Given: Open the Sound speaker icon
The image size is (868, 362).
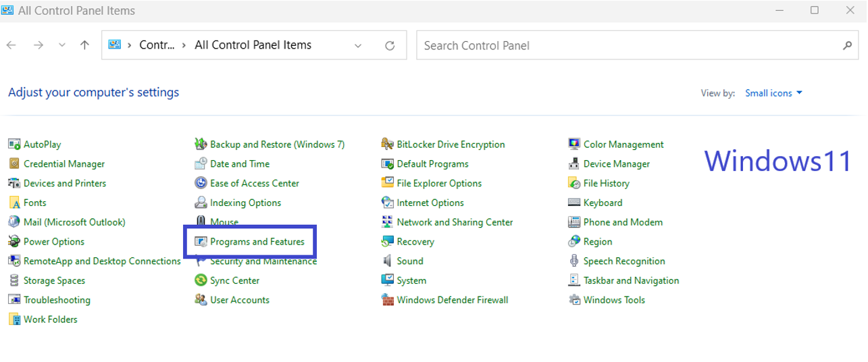Looking at the screenshot, I should [387, 261].
